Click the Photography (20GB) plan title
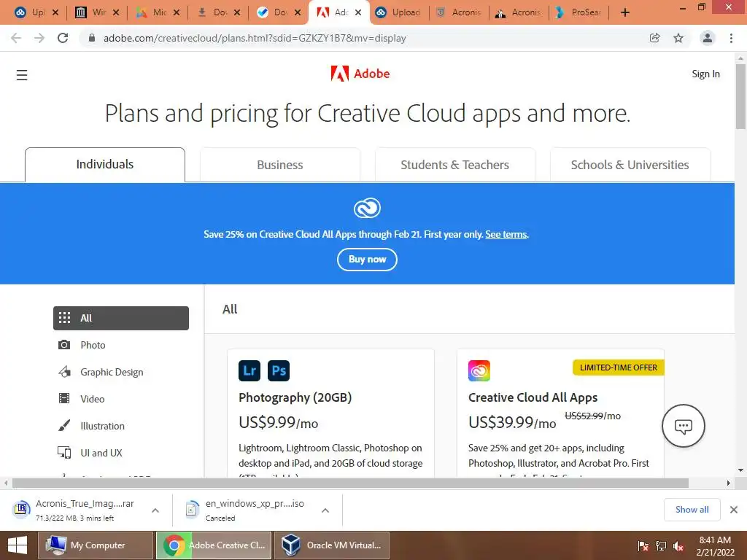Screen dimensions: 747x560 click(295, 397)
